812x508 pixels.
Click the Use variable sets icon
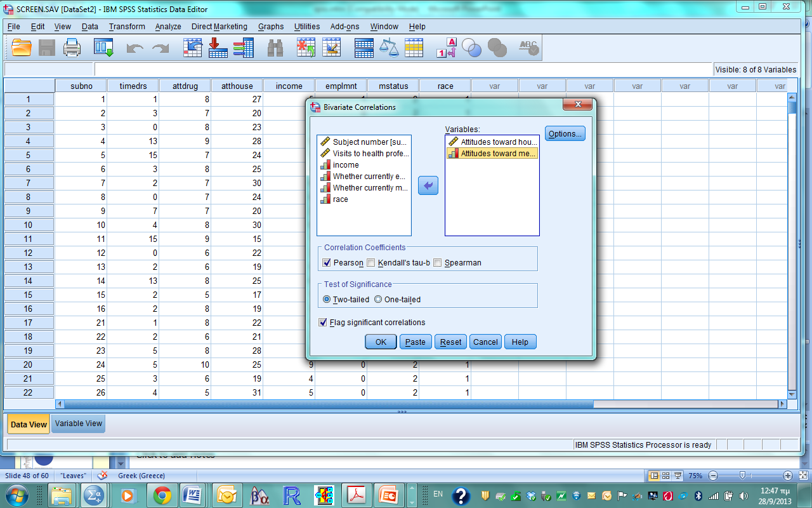(x=471, y=48)
